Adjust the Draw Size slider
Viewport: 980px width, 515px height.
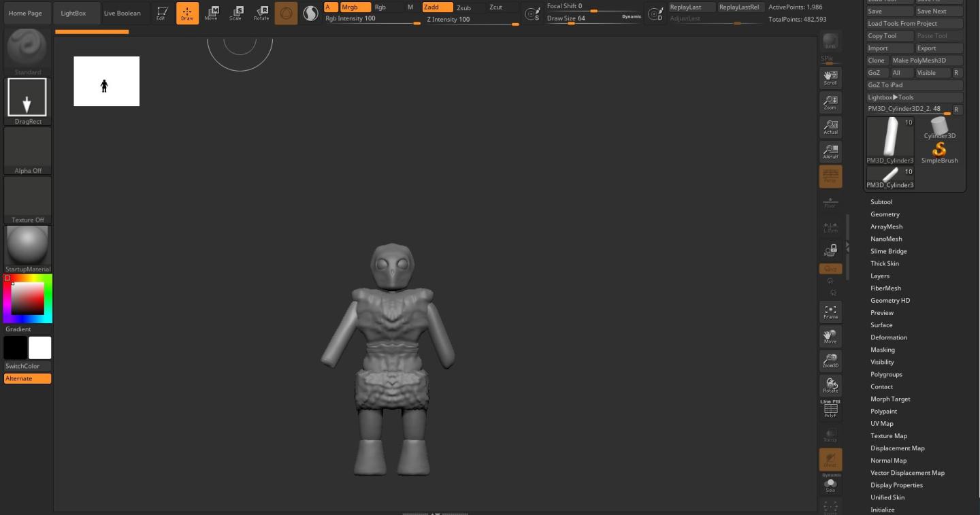(x=594, y=18)
